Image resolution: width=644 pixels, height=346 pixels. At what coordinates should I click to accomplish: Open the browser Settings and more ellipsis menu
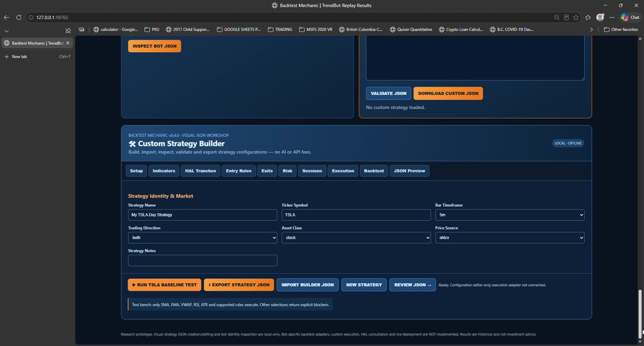point(612,17)
